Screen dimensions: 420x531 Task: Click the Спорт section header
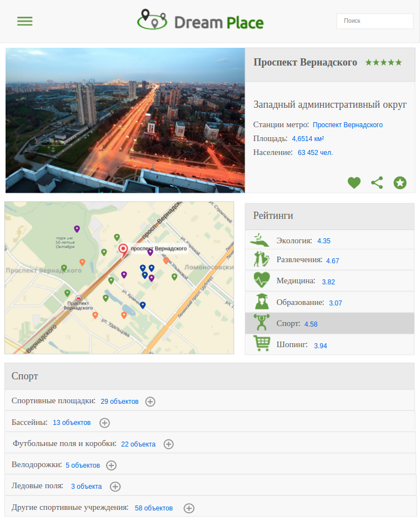[209, 376]
